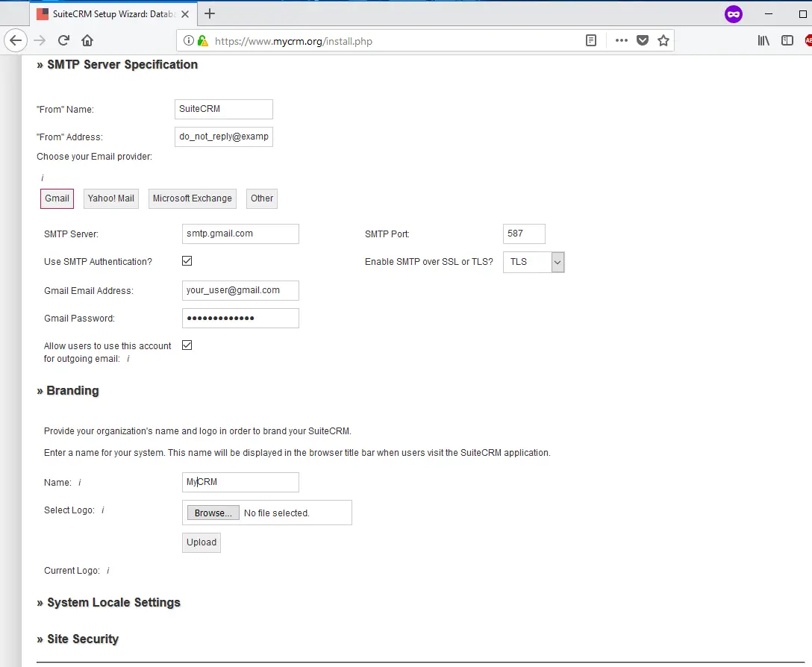Image resolution: width=812 pixels, height=667 pixels.
Task: Focus the "From" Address field
Action: 224,137
